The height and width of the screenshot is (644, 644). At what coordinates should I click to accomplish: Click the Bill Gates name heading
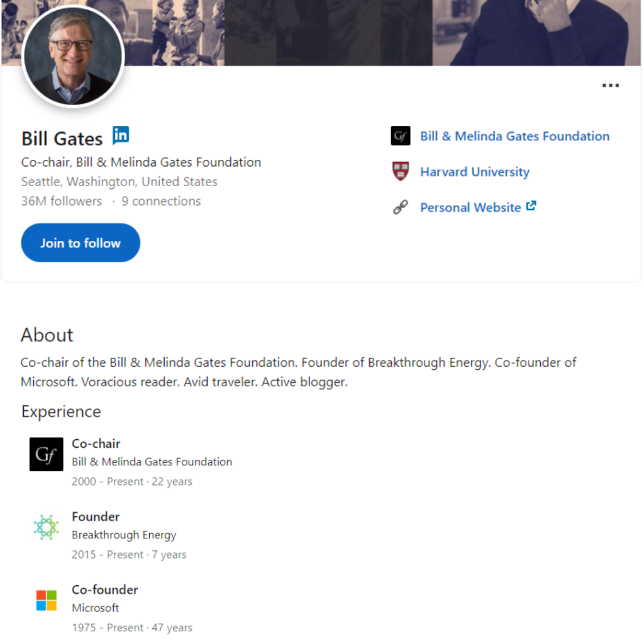pyautogui.click(x=62, y=138)
